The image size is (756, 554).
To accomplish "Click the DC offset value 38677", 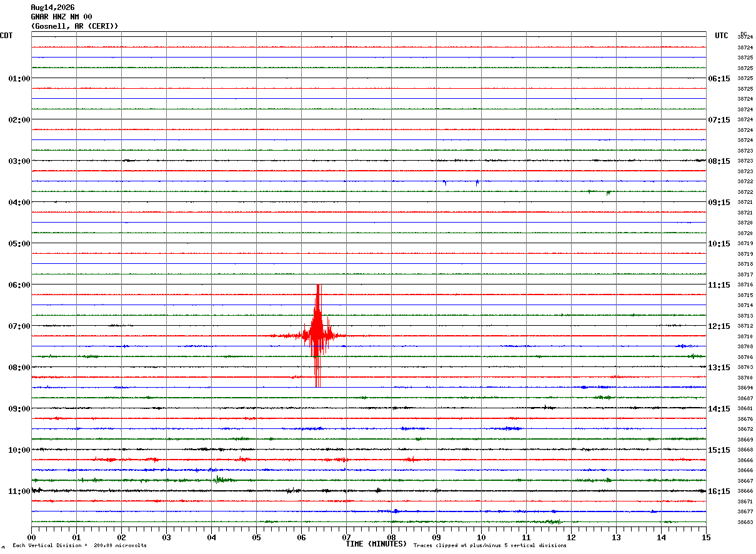I will [745, 512].
